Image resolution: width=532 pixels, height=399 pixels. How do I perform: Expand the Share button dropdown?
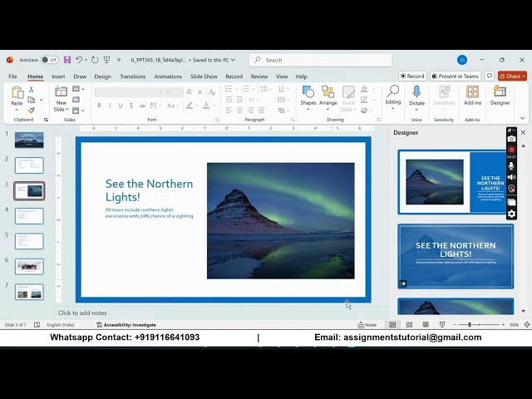[x=524, y=76]
